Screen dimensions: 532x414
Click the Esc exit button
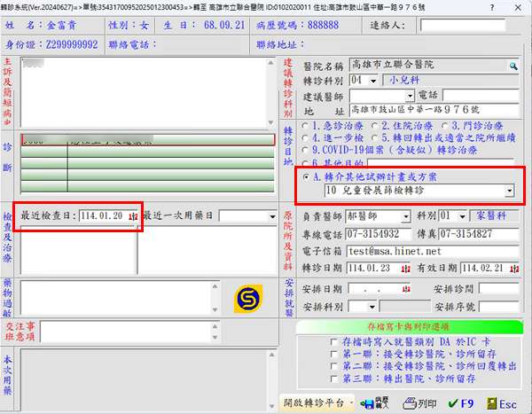[499, 402]
